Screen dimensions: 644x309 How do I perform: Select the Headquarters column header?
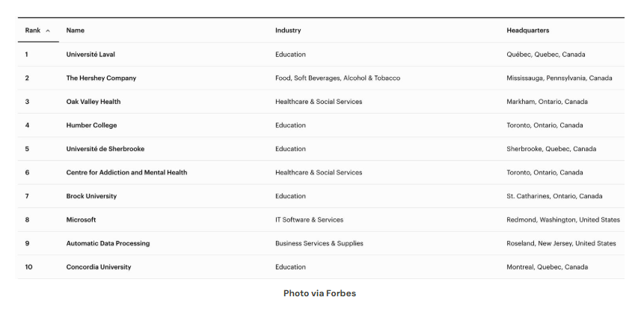(528, 31)
